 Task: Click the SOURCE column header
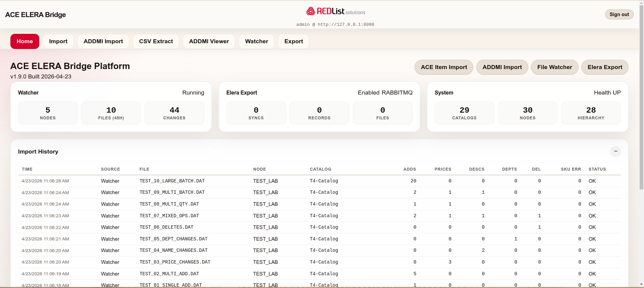110,169
